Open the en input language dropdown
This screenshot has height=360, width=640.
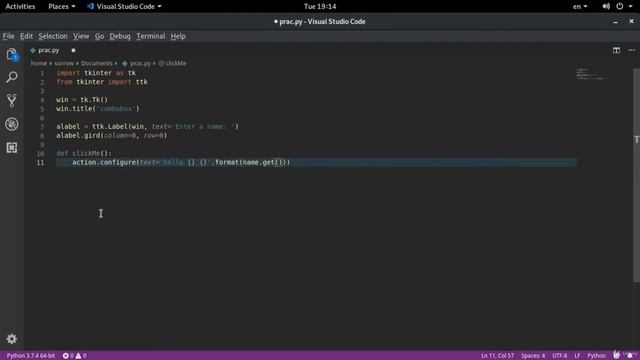[580, 6]
